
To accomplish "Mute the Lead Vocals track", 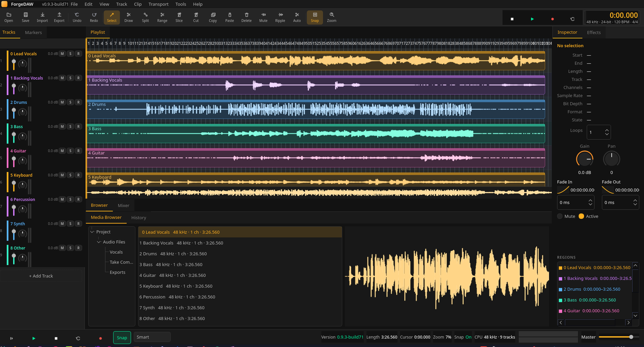I will pos(62,54).
